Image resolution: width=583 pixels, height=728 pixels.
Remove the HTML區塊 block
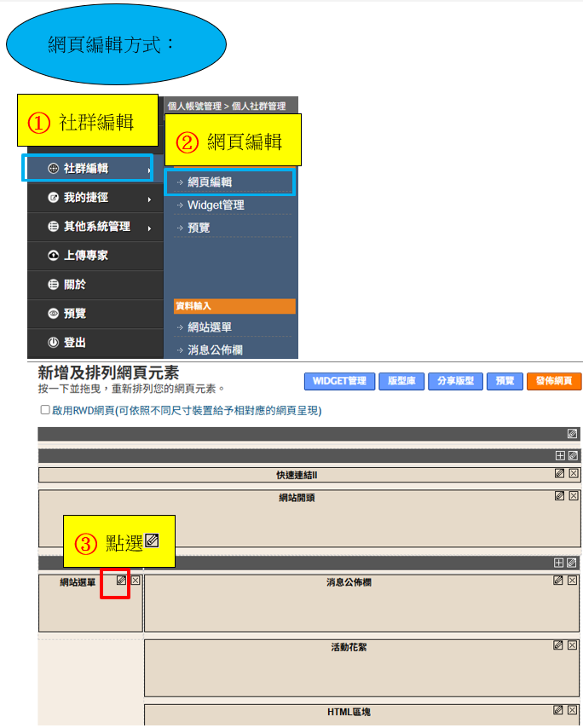[x=572, y=710]
